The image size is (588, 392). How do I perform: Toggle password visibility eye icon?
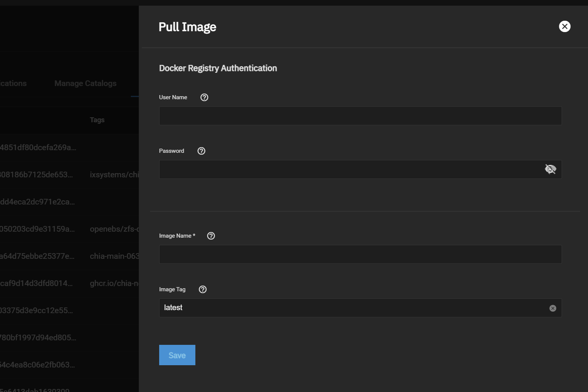[x=551, y=169]
